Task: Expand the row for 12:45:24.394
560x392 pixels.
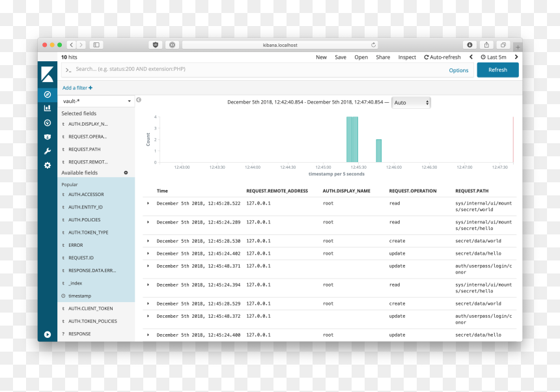Action: pos(148,285)
